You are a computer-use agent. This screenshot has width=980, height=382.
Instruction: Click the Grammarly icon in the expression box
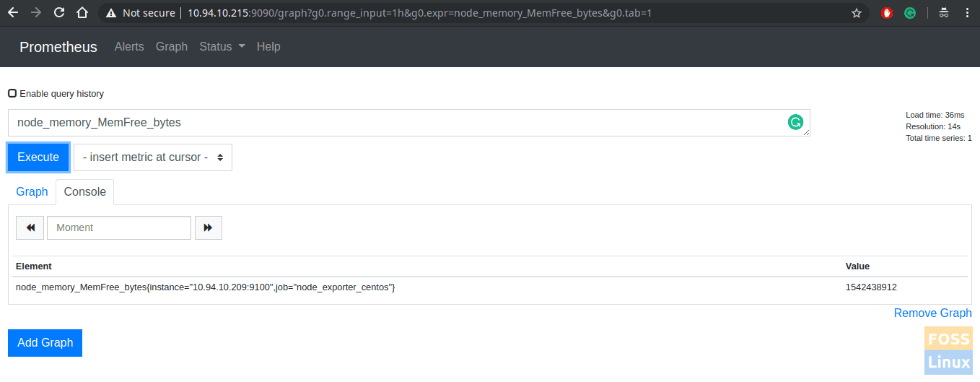[795, 123]
